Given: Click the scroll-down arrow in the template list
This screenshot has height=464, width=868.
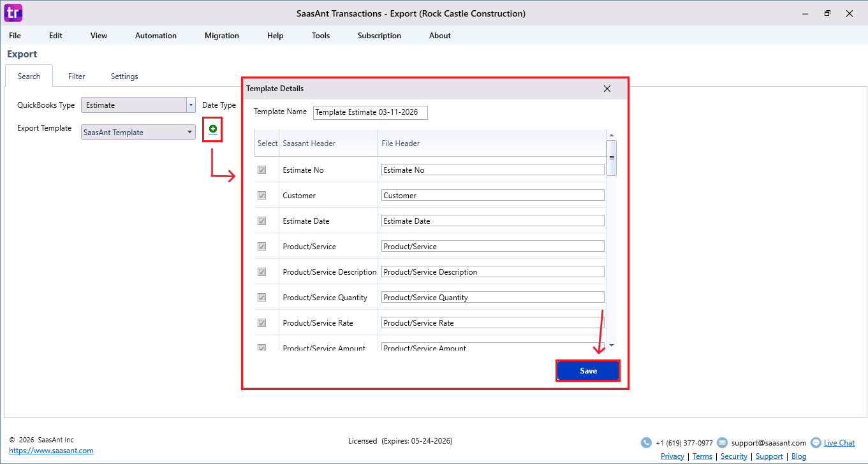Looking at the screenshot, I should click(x=612, y=345).
